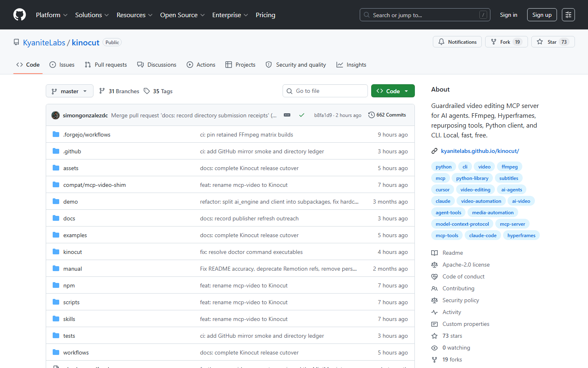Click the pulse icon next to Activity
588x368 pixels.
pos(434,312)
